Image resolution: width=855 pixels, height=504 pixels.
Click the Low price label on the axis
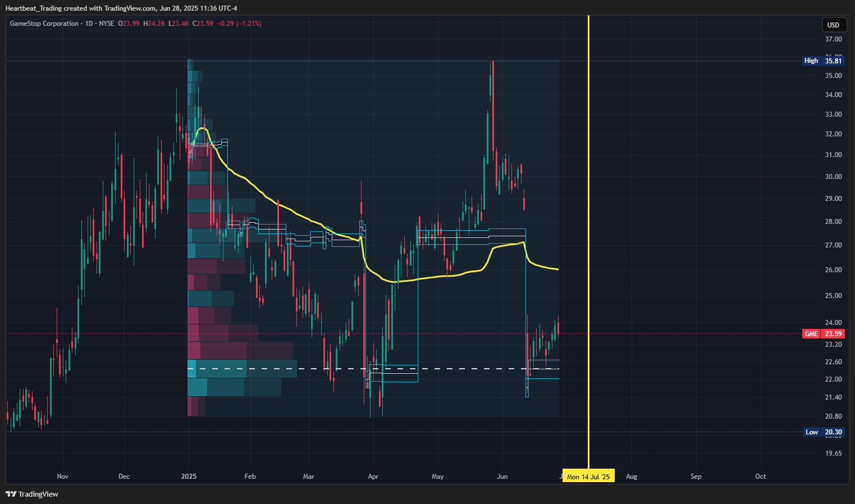(x=812, y=432)
